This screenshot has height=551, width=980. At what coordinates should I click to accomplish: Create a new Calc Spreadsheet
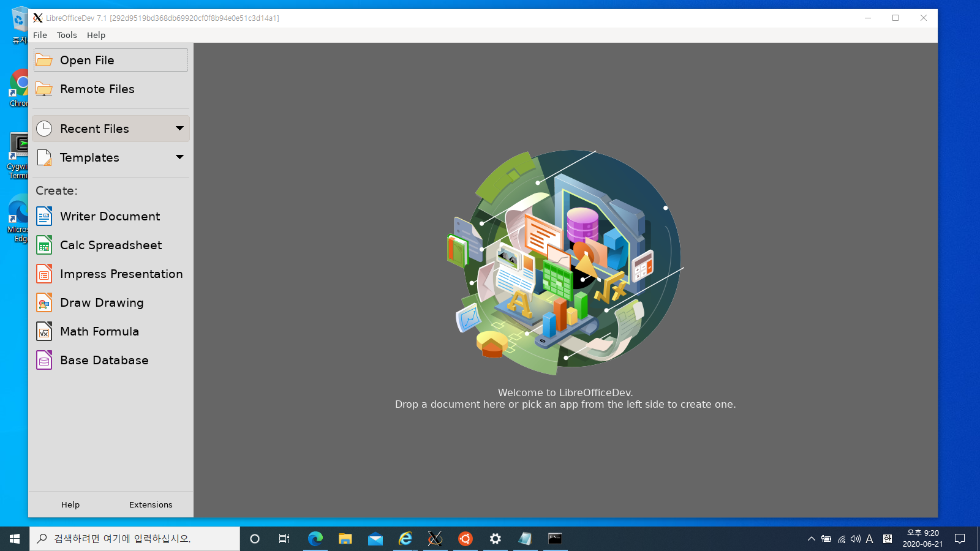pyautogui.click(x=110, y=245)
